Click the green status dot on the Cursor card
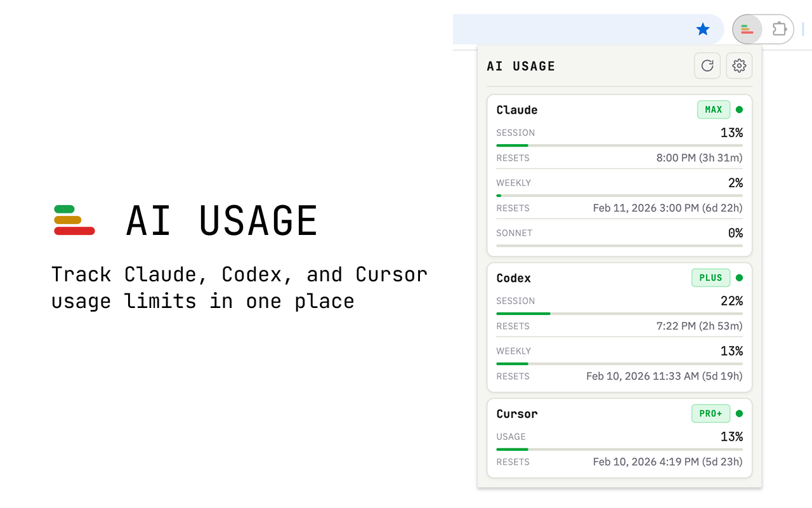 [x=739, y=413]
